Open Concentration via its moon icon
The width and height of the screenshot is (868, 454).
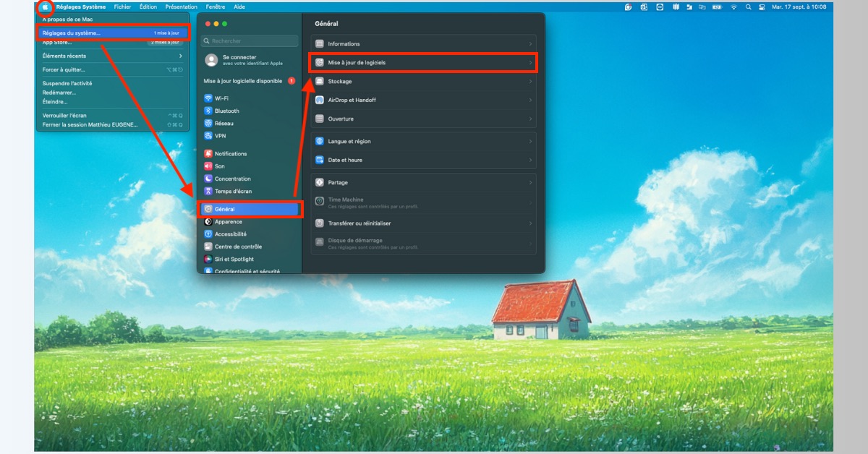[x=208, y=179]
